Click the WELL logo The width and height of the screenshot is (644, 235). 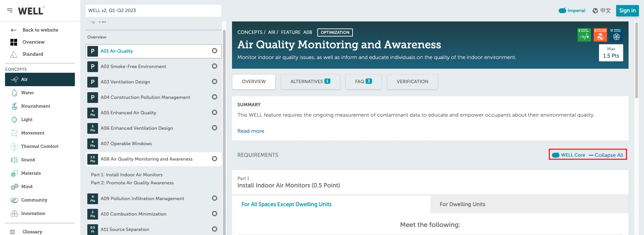31,11
